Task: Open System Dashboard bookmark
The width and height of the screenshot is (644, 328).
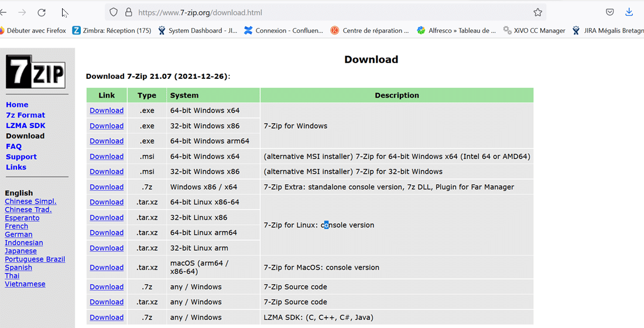Action: click(197, 30)
